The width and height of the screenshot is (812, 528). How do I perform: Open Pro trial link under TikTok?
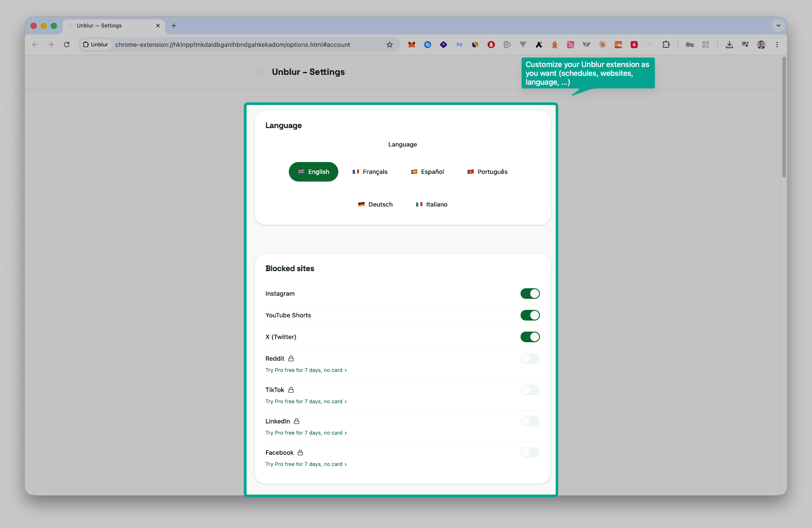click(x=306, y=401)
